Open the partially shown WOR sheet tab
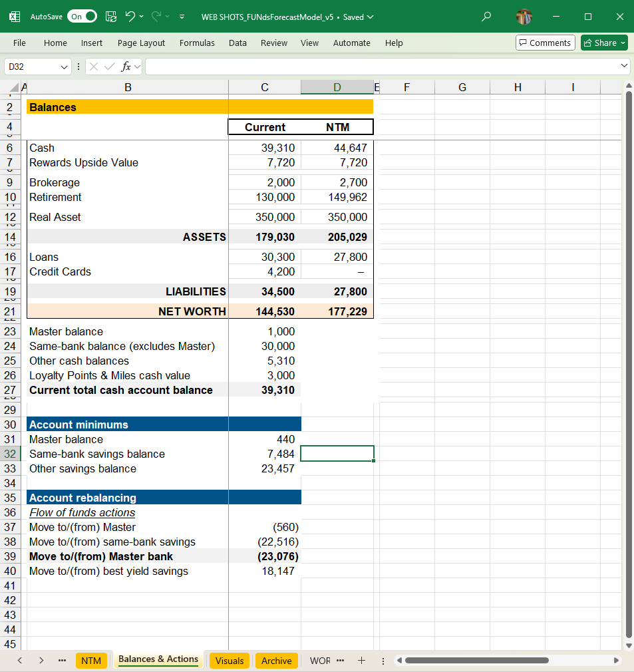This screenshot has height=672, width=634. [x=320, y=661]
